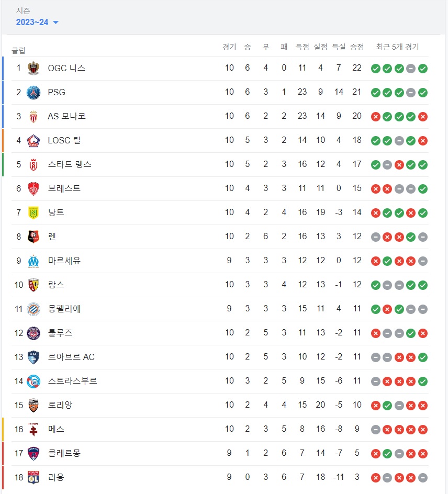Click the 득실 column header
The height and width of the screenshot is (494, 448).
point(339,47)
